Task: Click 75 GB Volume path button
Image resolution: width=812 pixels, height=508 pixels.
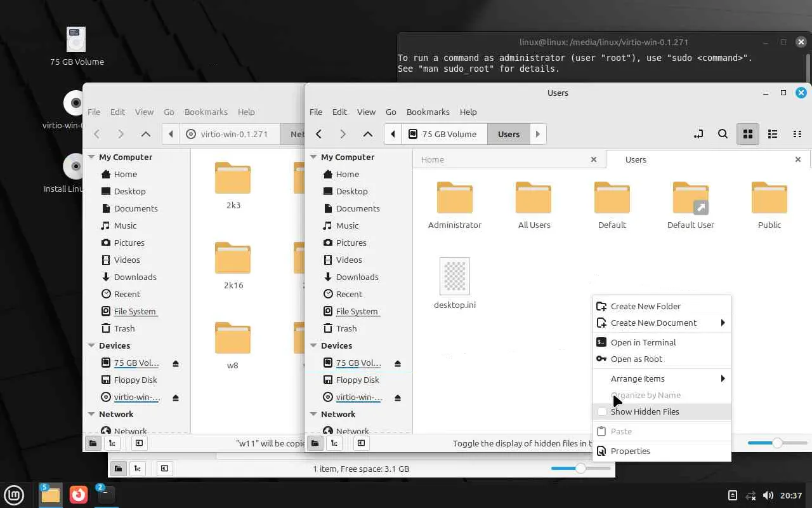Action: coord(443,134)
